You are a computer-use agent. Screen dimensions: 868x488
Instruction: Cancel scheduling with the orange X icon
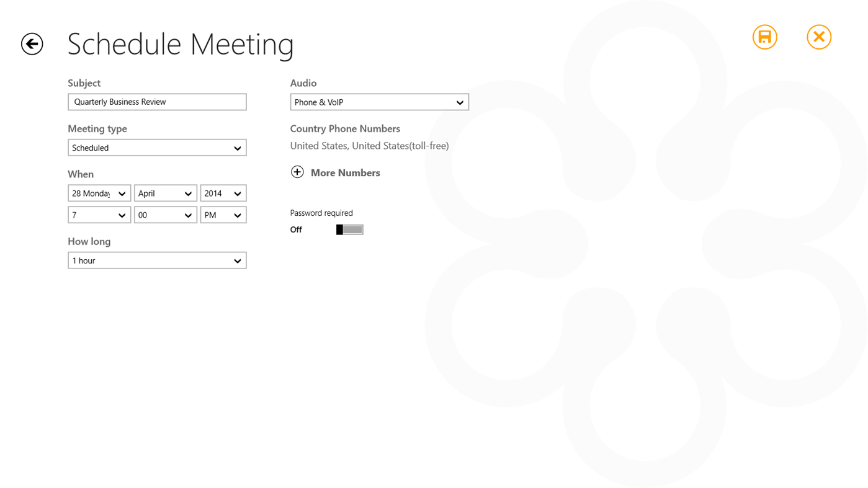point(818,37)
